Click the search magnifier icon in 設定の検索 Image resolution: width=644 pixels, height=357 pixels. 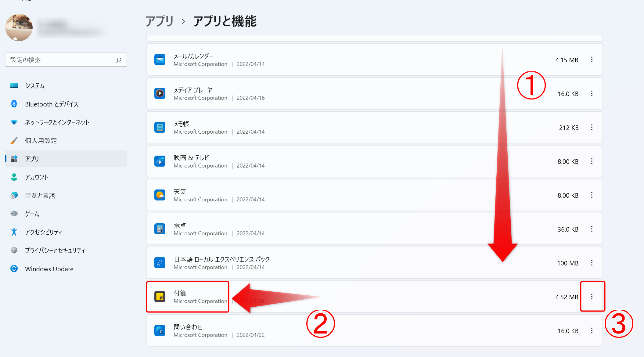pos(119,60)
